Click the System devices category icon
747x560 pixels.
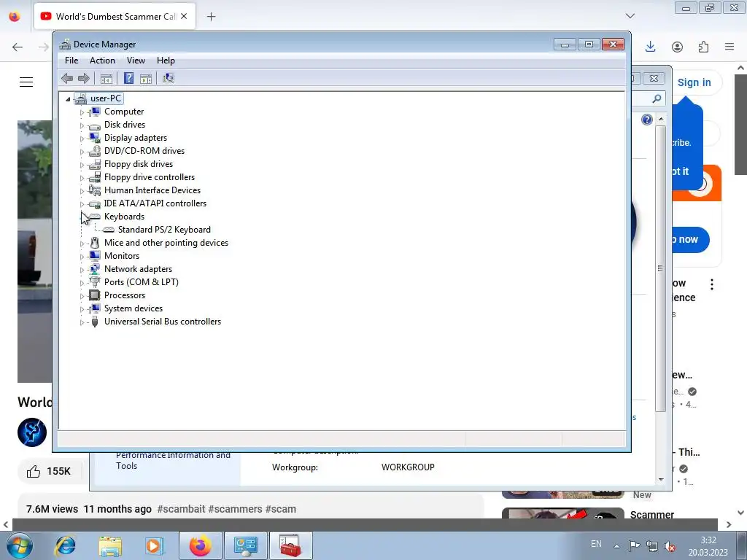click(x=95, y=308)
